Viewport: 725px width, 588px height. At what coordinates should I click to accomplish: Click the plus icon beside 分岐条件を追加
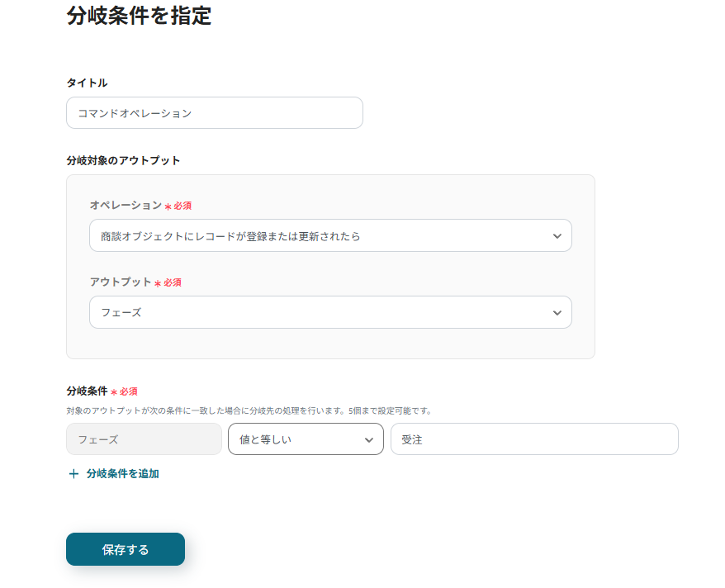coord(74,473)
